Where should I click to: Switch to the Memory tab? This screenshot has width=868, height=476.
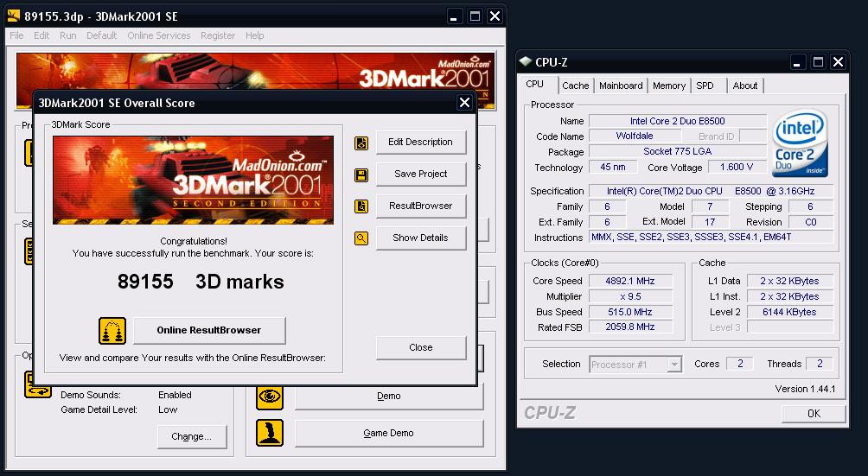668,86
